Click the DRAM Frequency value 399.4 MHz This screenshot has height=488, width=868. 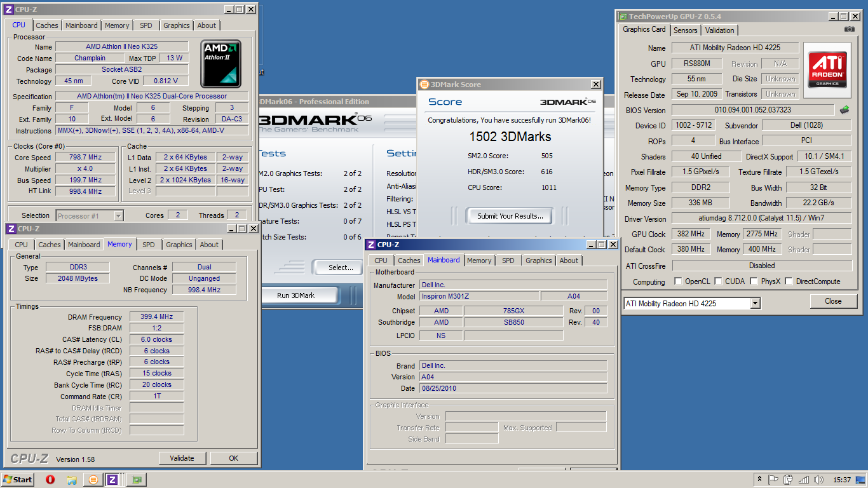(x=156, y=316)
